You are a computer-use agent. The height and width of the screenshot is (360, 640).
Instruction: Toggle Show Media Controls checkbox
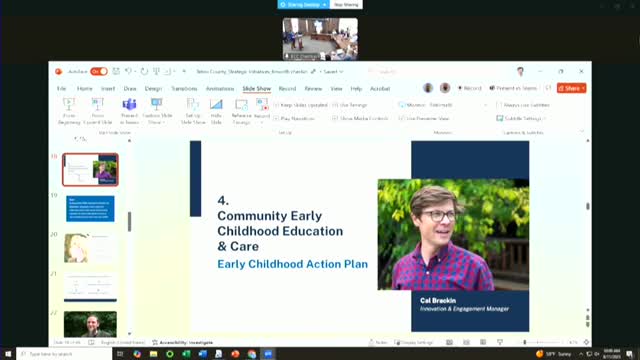(335, 118)
